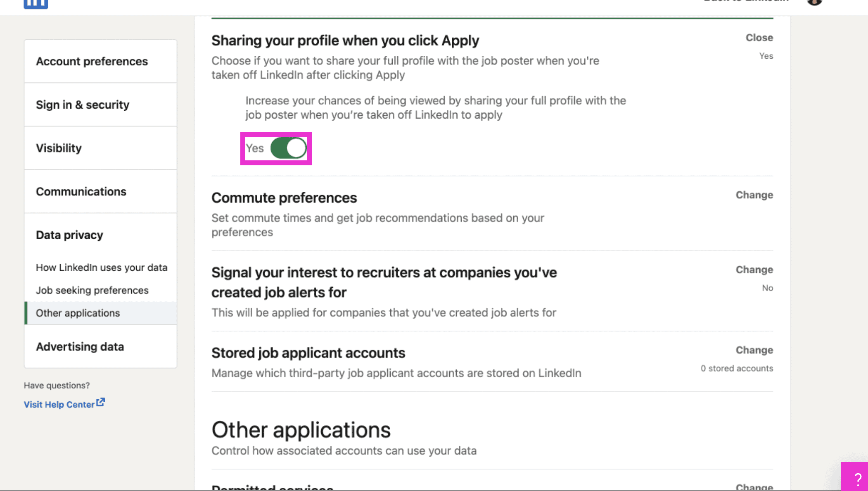This screenshot has height=491, width=868.
Task: Open Advertising data settings
Action: 80,347
